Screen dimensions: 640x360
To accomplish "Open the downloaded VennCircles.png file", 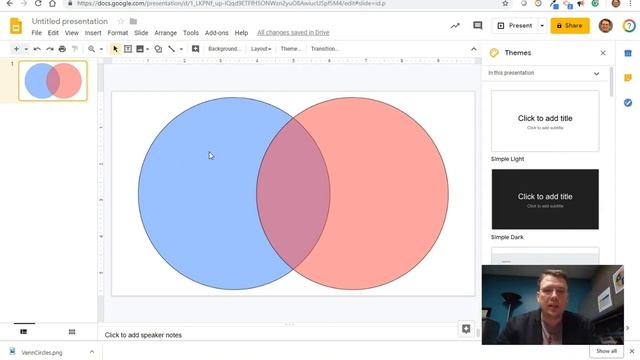I will coord(41,352).
